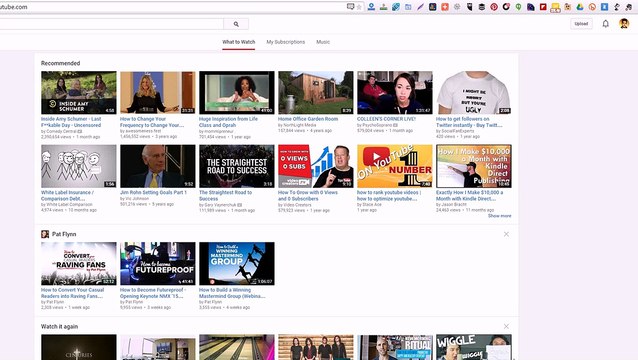Image resolution: width=638 pixels, height=360 pixels.
Task: Open Pat Flynn channel avatar
Action: [45, 234]
